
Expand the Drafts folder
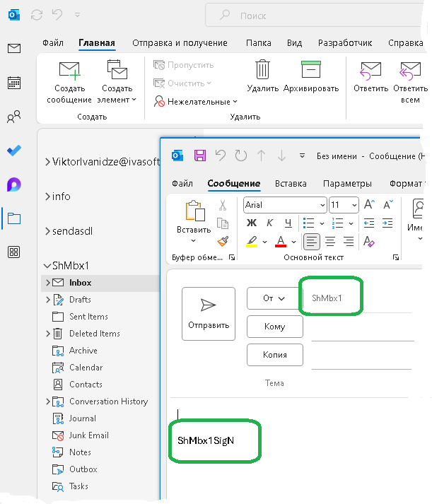[x=47, y=300]
